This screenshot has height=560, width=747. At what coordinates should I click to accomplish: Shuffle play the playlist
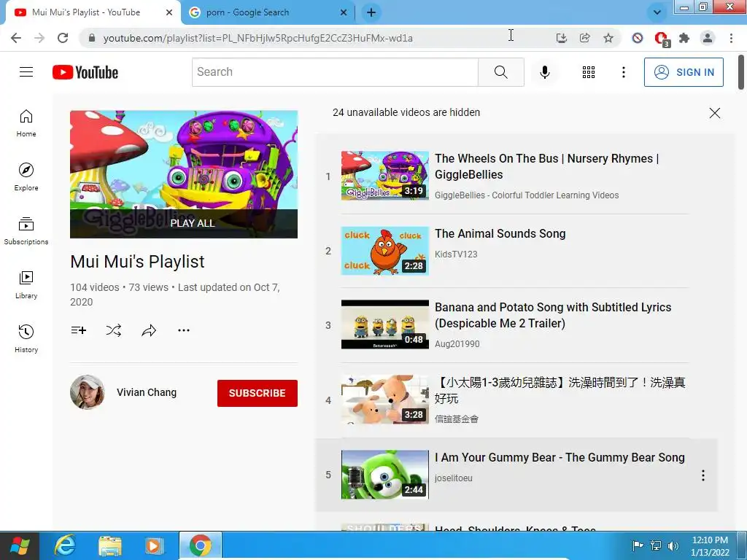click(x=113, y=330)
